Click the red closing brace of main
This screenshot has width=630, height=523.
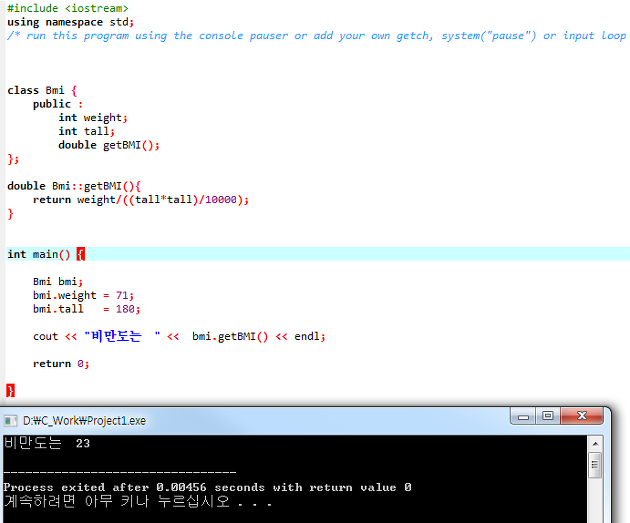(10, 390)
